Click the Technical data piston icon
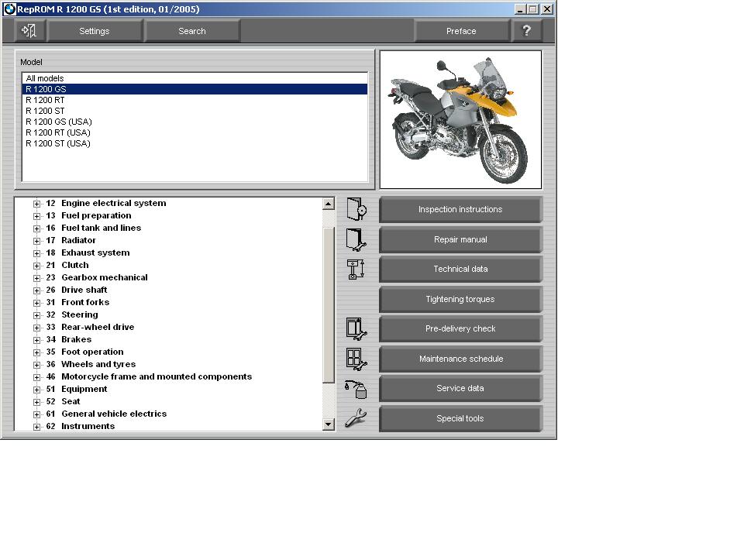Screen dimensions: 744x560 (356, 270)
